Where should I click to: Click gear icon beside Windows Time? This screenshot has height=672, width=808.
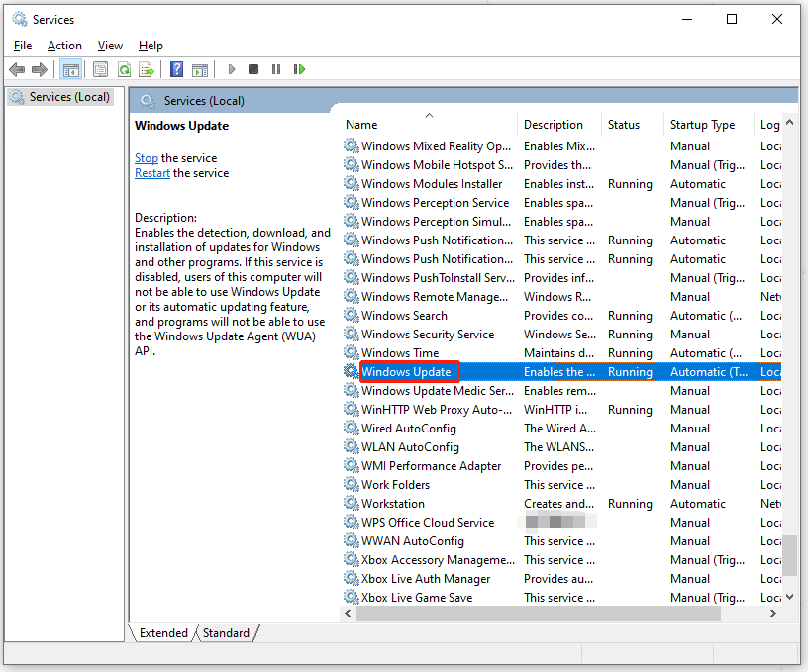coord(351,352)
